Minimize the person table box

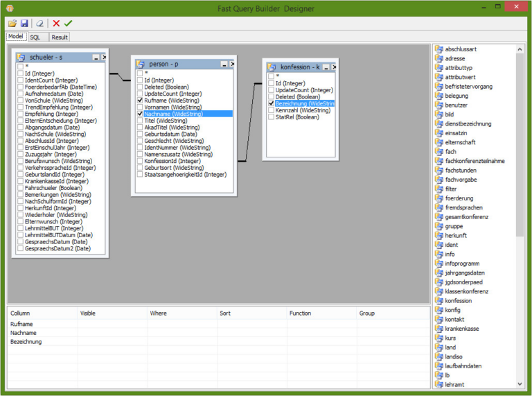coord(224,64)
